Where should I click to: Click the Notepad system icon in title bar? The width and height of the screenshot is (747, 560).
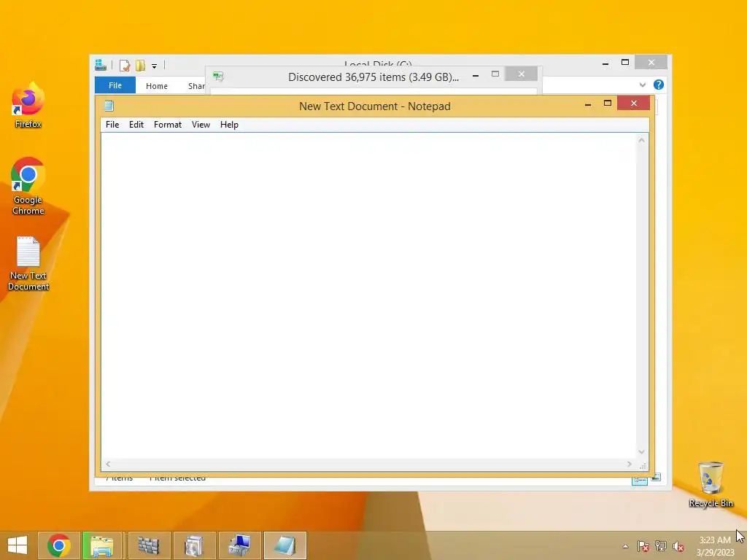click(109, 106)
